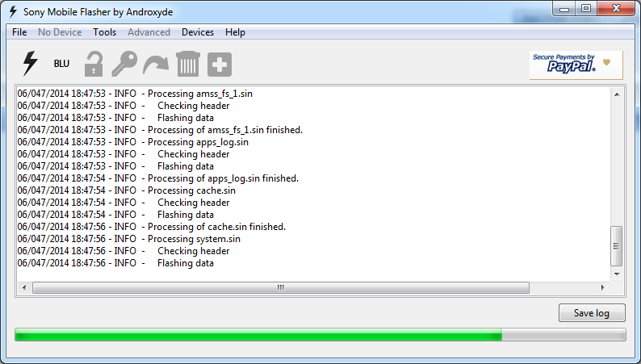Click 'Checking header' line under cache.sin
Screen dimensions: 641x364
[x=124, y=203]
